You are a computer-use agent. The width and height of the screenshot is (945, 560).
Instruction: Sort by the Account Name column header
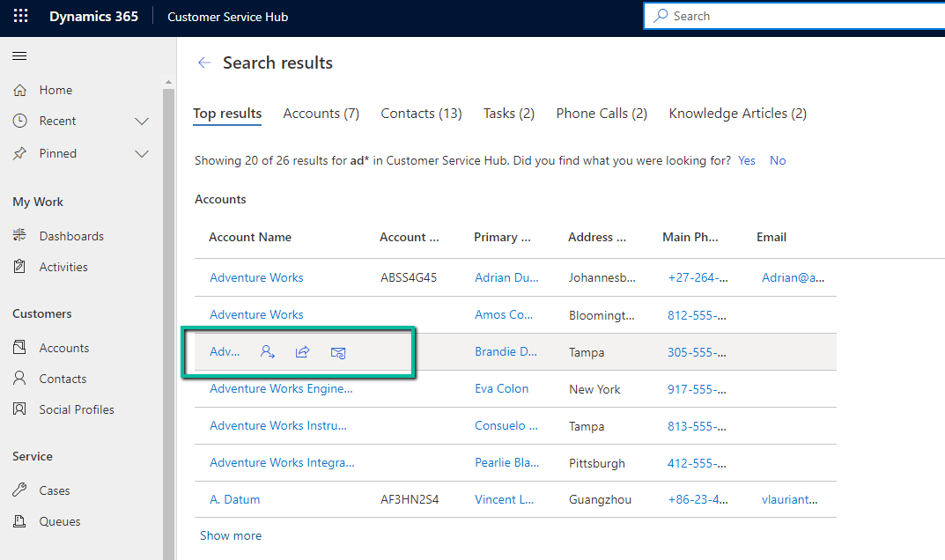250,237
